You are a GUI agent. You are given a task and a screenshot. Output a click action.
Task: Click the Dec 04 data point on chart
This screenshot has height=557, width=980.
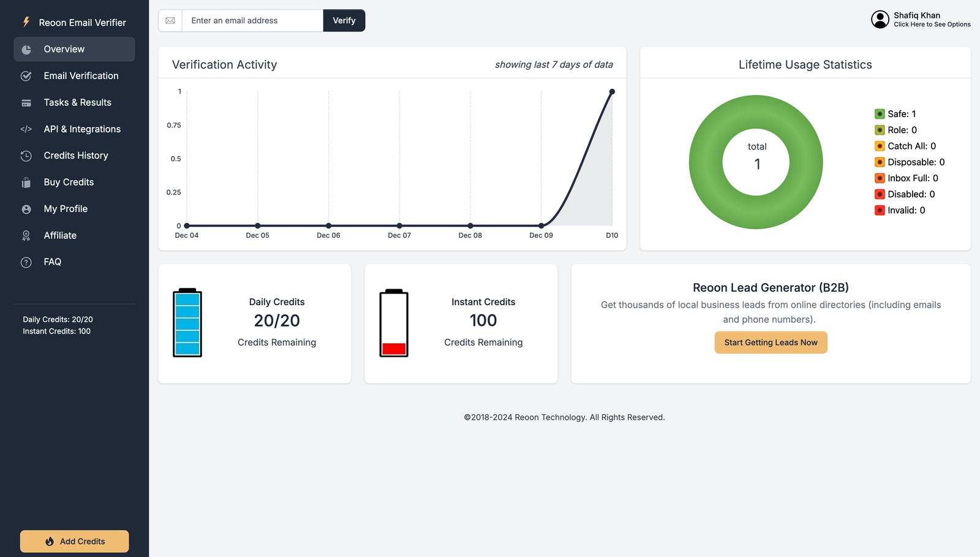pyautogui.click(x=187, y=225)
